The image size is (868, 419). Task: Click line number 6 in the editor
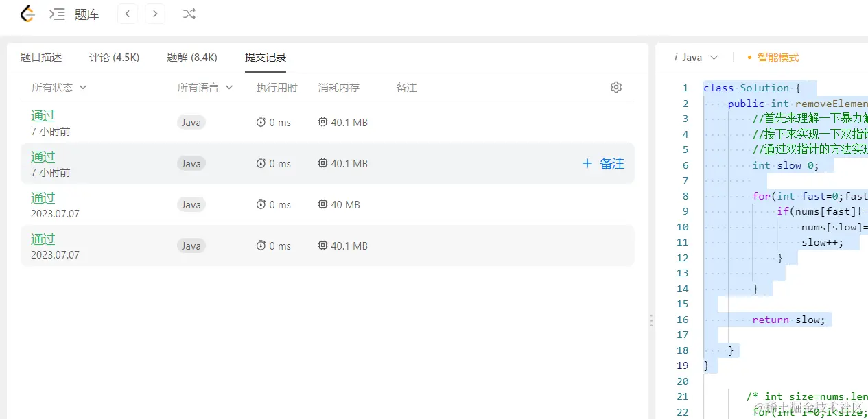[x=685, y=165]
